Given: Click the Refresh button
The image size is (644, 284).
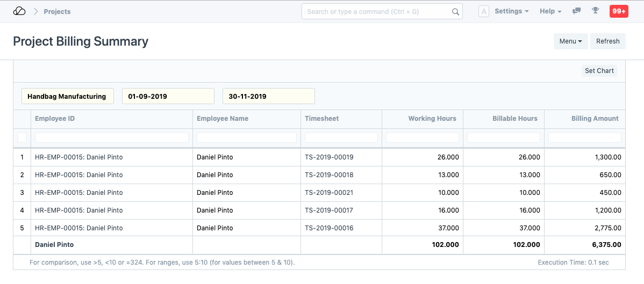Looking at the screenshot, I should (607, 41).
